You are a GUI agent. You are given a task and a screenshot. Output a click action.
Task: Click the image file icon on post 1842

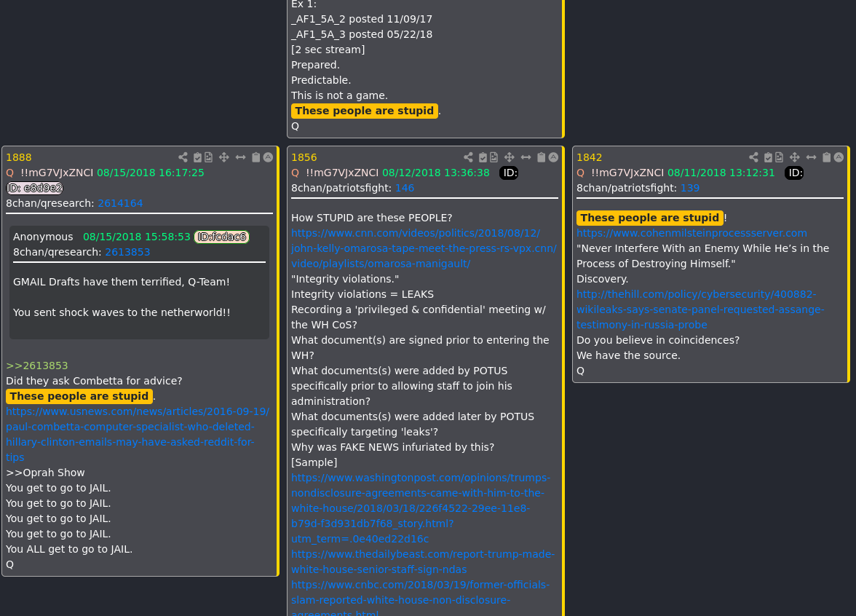tap(779, 157)
